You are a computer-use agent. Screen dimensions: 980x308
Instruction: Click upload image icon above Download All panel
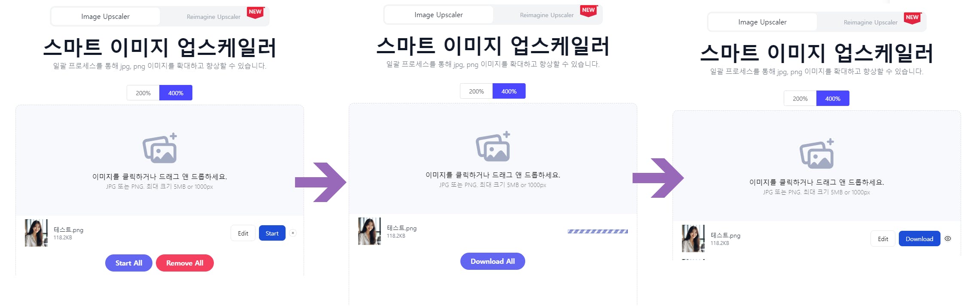[493, 146]
